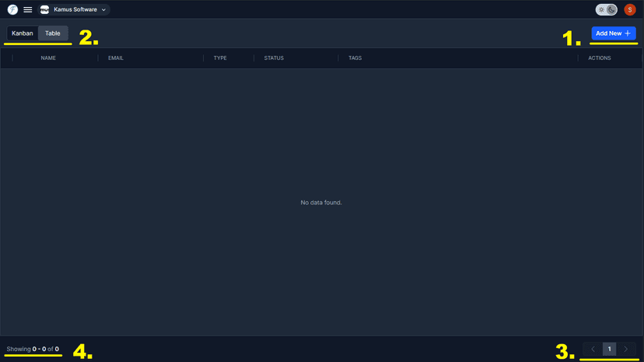Image resolution: width=644 pixels, height=362 pixels.
Task: Sort by the STATUS column header
Action: click(274, 57)
